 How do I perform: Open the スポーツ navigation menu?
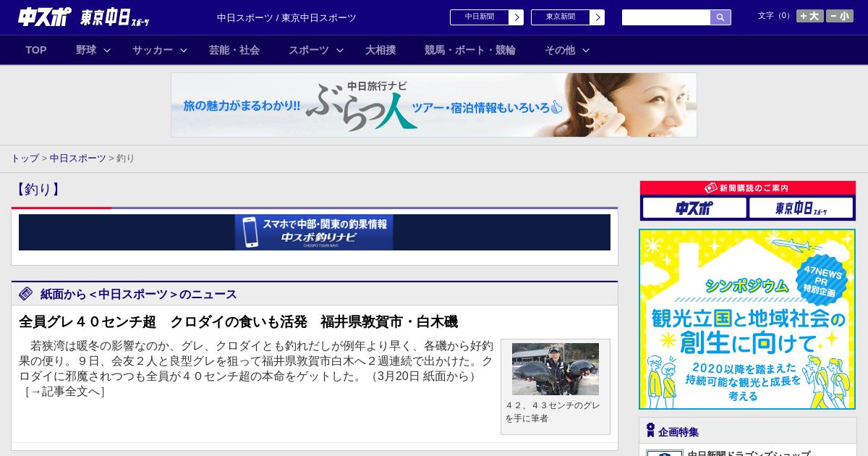309,50
